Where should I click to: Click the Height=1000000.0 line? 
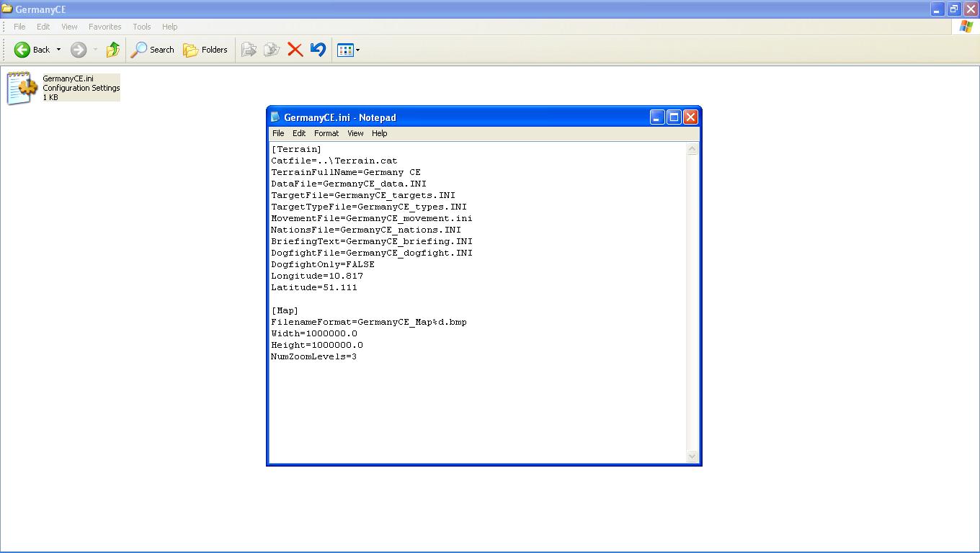click(x=317, y=345)
